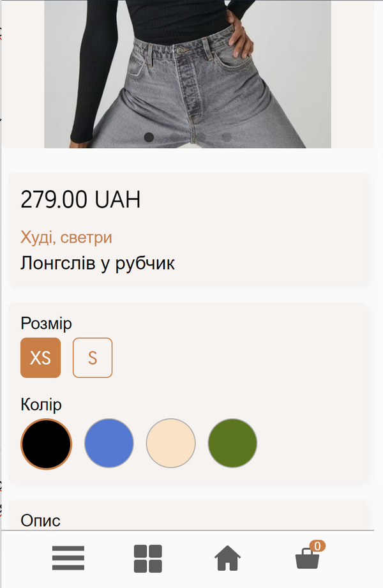Choose the beige color swatch

point(170,443)
